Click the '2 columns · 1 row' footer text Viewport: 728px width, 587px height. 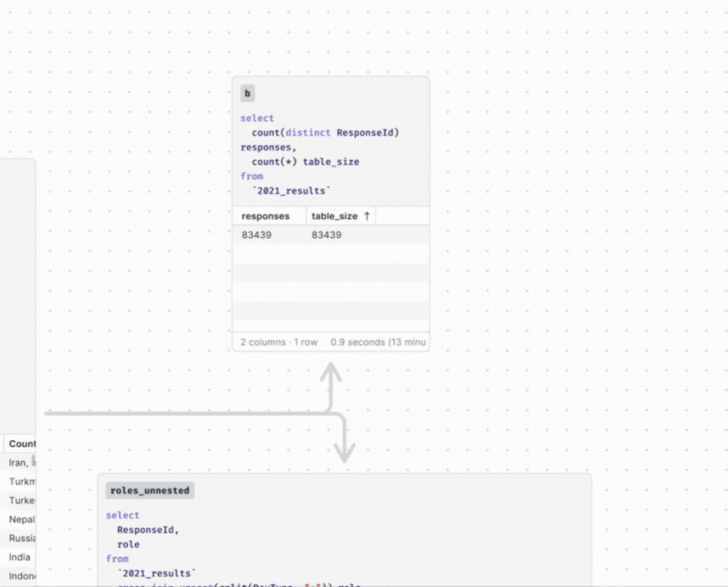click(279, 342)
